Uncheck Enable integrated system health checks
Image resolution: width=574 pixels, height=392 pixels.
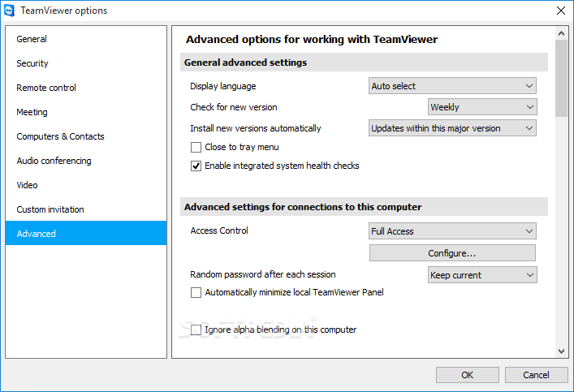point(196,166)
